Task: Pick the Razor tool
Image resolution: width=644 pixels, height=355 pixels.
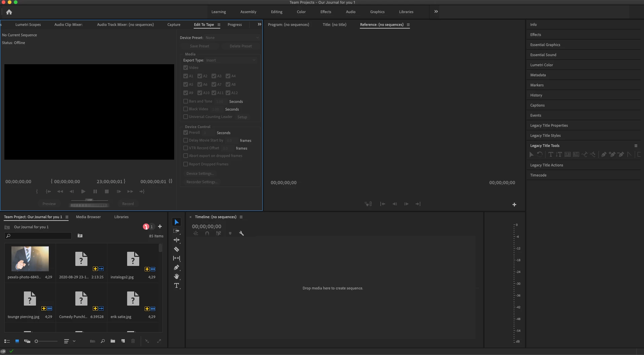Action: coord(177,249)
